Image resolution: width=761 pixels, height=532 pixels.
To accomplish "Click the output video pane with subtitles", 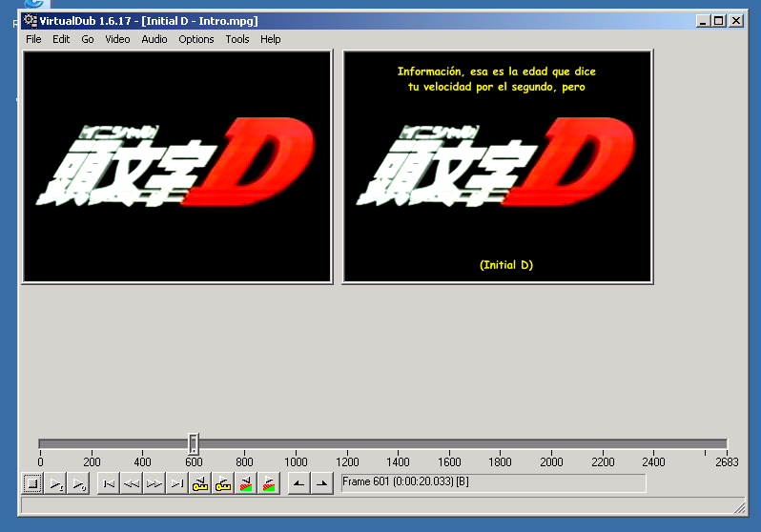I will 498,167.
